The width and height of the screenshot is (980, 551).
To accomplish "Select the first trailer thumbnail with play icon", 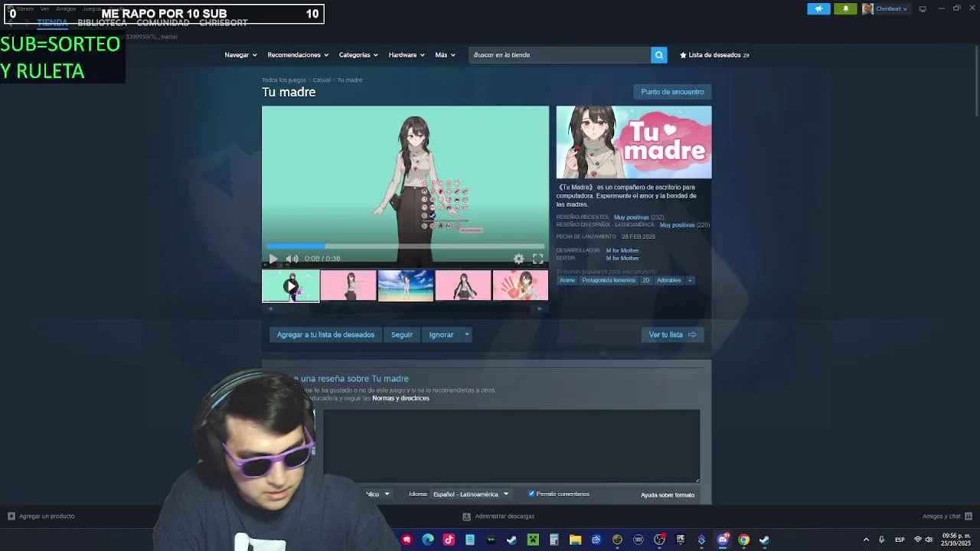I will click(x=290, y=285).
